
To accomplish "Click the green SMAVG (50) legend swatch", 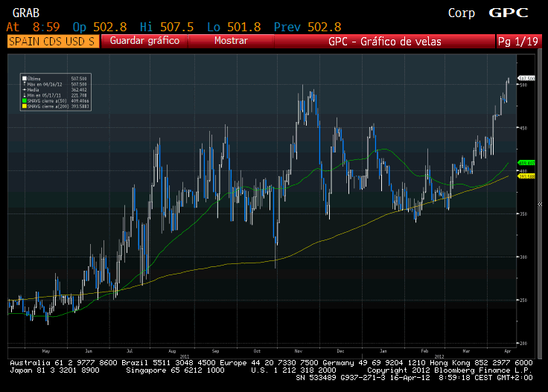I will coord(25,100).
